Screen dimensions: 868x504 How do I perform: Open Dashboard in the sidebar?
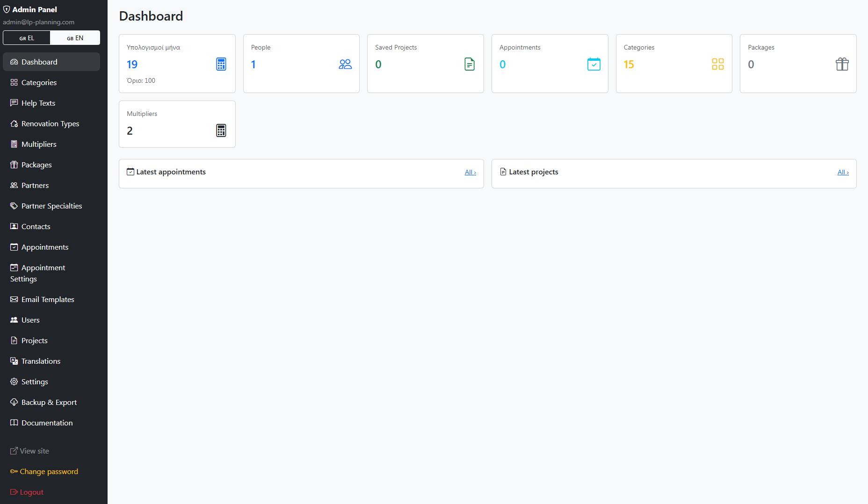(x=51, y=62)
